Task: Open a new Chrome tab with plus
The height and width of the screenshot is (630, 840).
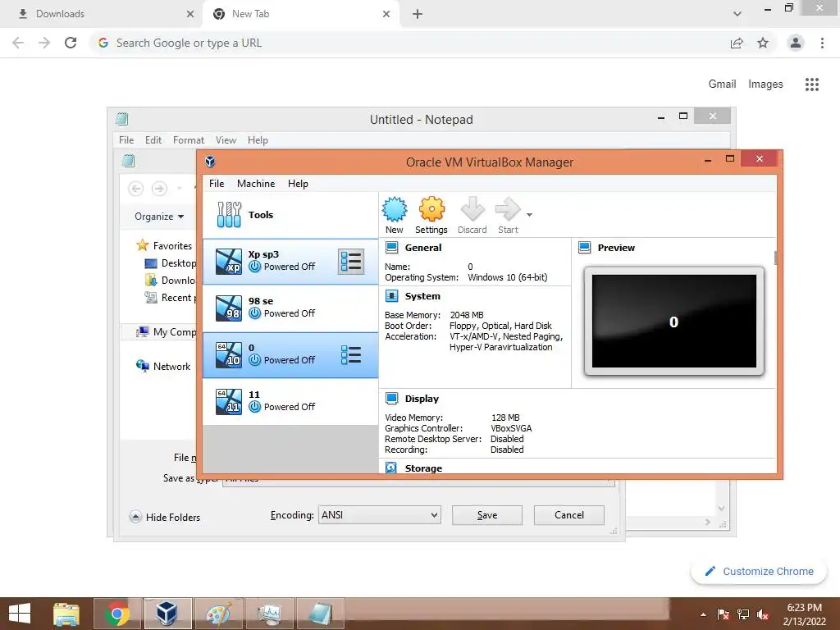Action: coord(418,14)
